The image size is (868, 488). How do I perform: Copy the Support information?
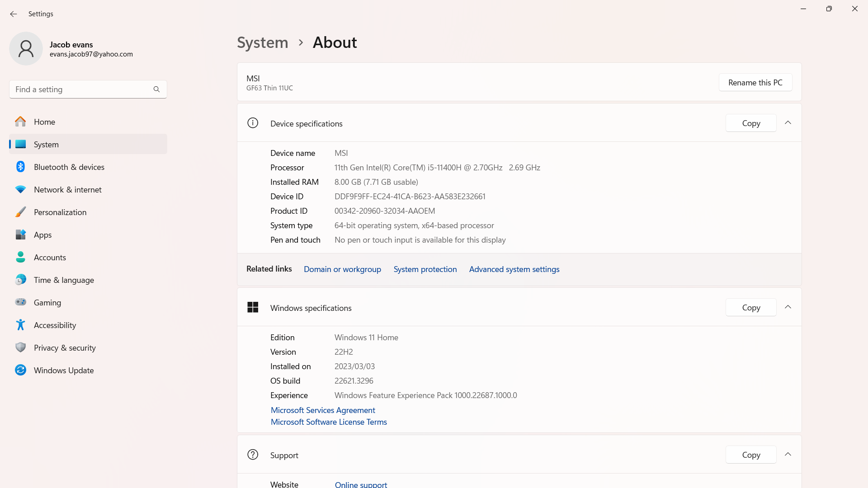751,455
